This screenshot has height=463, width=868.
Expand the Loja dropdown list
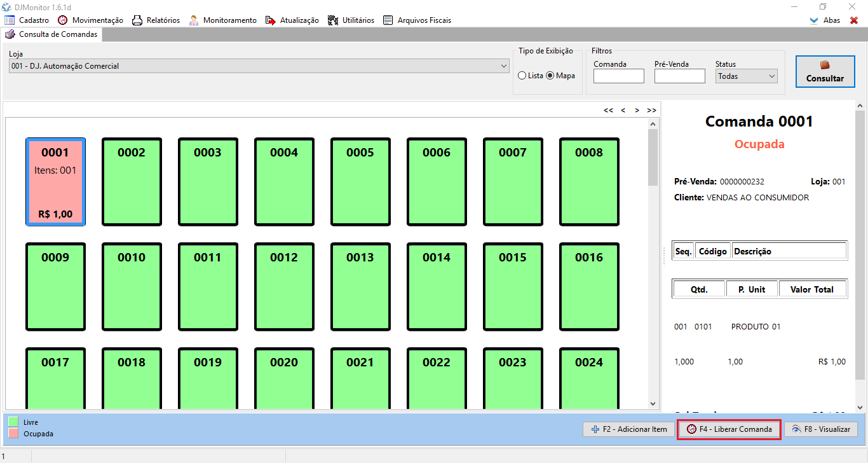pos(504,66)
